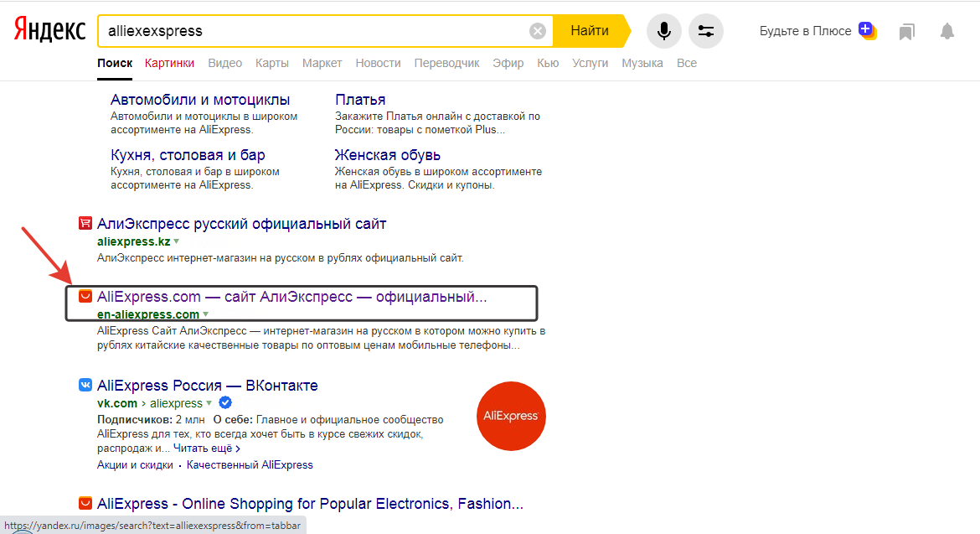Open the Женская обувь sitelink
This screenshot has height=534, width=980.
388,154
